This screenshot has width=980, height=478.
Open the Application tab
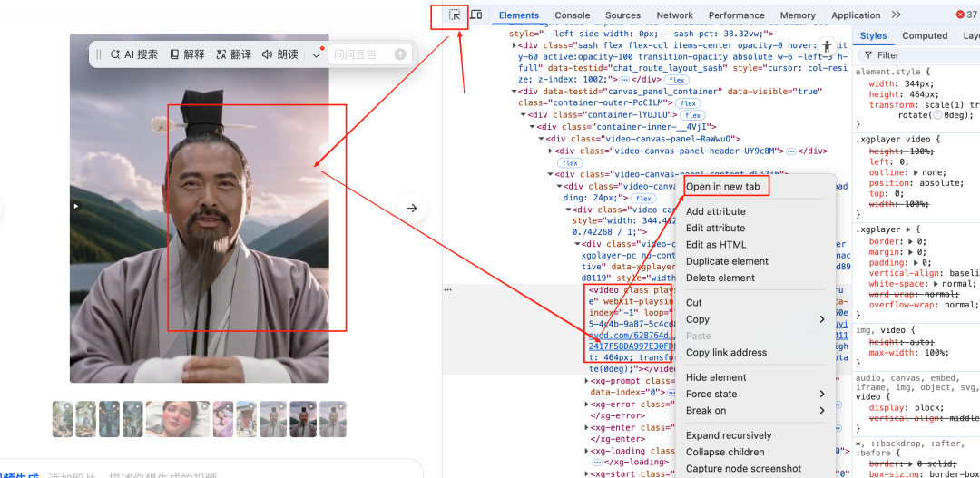tap(856, 15)
